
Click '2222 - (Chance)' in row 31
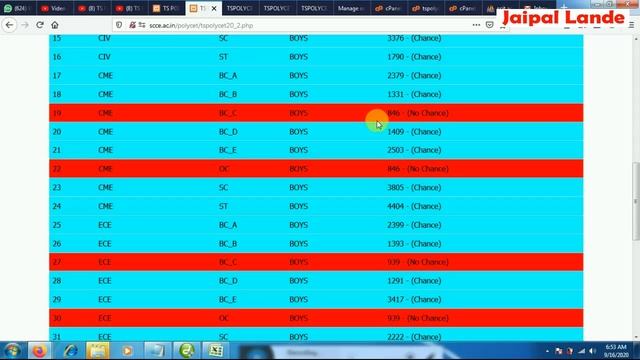pos(414,337)
